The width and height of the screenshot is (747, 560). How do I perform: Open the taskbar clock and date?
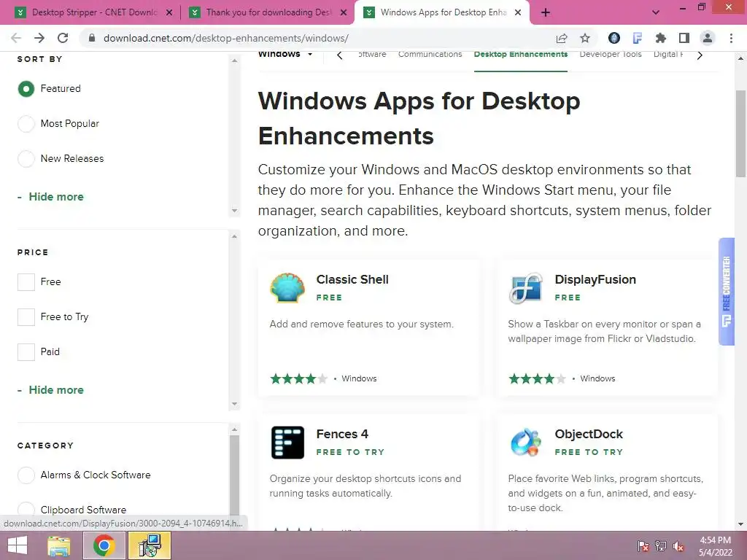[715, 546]
